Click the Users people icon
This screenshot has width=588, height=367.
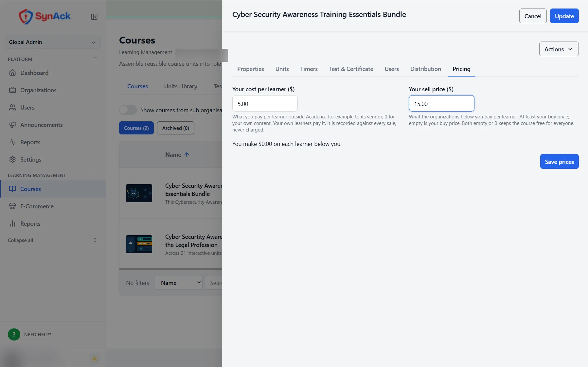click(12, 107)
